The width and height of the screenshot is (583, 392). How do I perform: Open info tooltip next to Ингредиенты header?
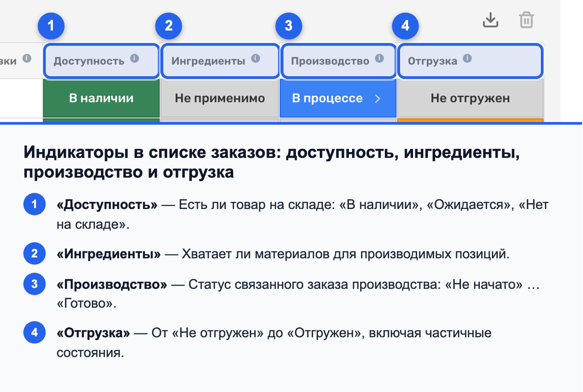256,58
